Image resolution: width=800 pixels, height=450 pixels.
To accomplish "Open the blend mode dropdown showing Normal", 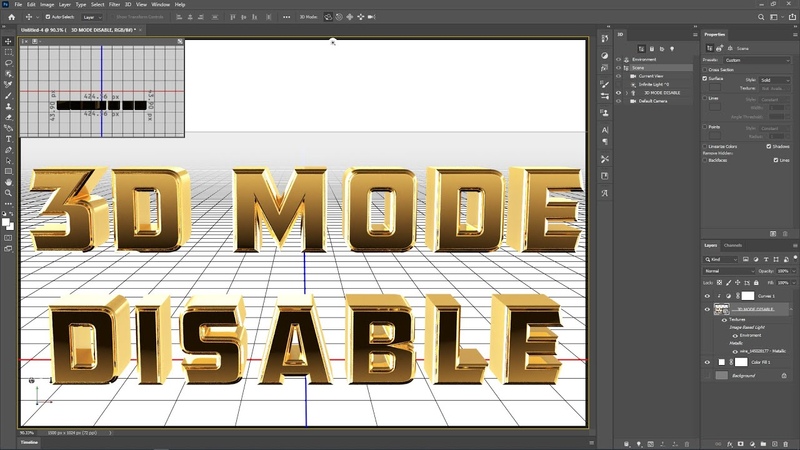I will [x=729, y=271].
